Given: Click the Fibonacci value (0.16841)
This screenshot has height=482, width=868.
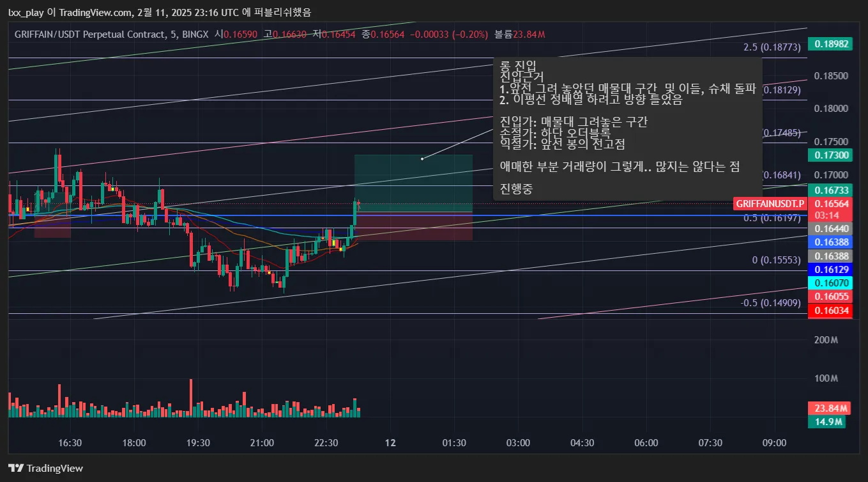Looking at the screenshot, I should pos(782,175).
